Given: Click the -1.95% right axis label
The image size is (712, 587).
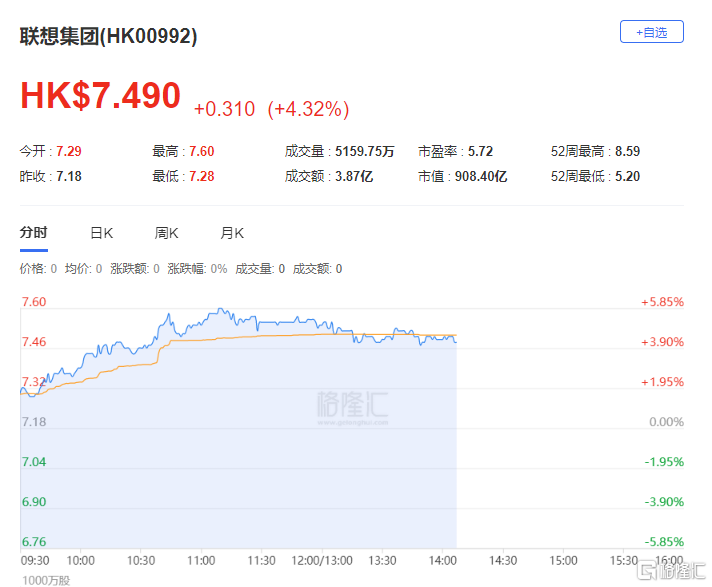Looking at the screenshot, I should (x=664, y=462).
